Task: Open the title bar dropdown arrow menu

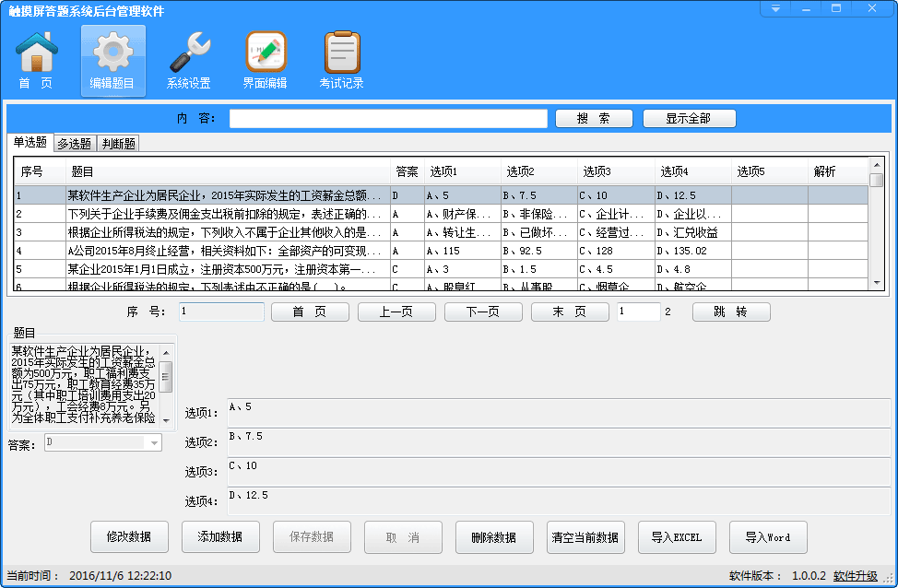Action: click(774, 8)
